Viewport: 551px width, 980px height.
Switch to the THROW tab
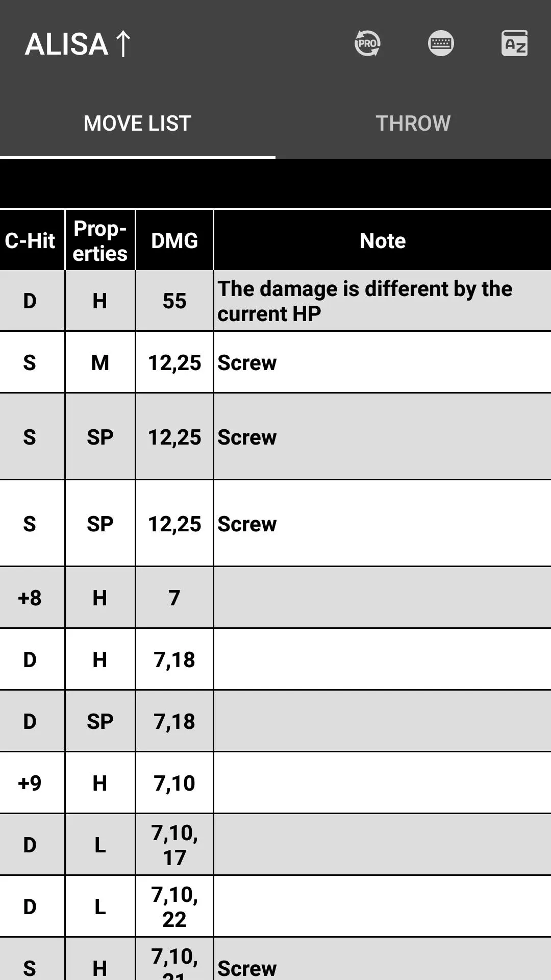click(413, 123)
